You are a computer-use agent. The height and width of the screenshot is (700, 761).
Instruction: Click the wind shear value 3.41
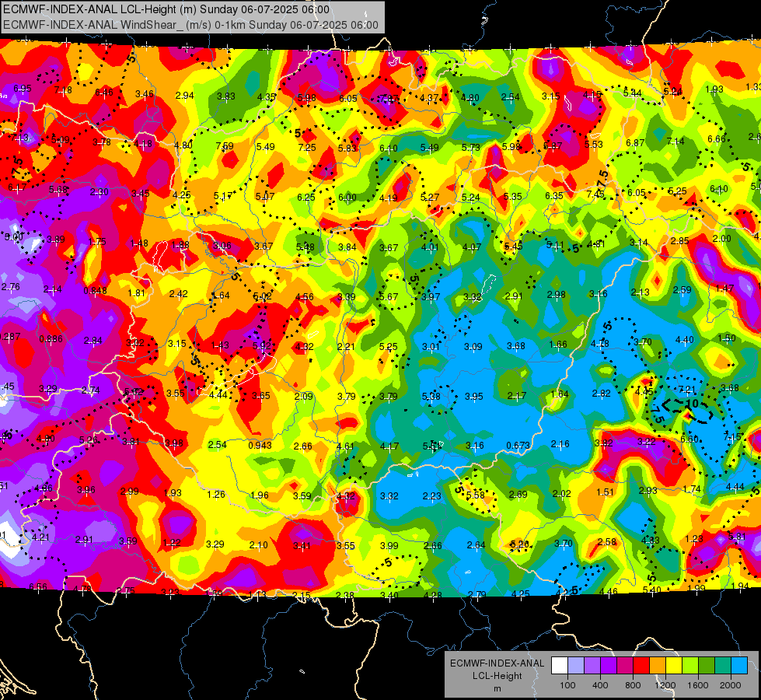(302, 546)
